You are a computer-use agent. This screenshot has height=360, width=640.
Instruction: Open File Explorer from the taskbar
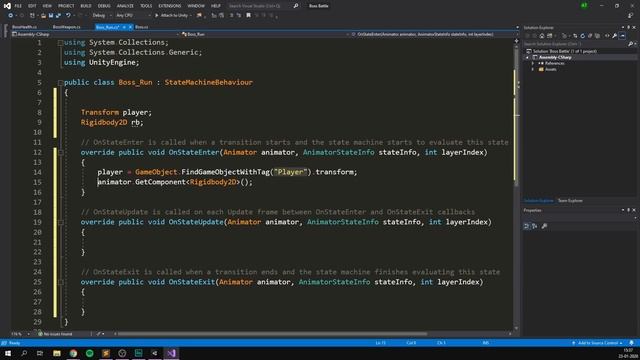coord(57,353)
